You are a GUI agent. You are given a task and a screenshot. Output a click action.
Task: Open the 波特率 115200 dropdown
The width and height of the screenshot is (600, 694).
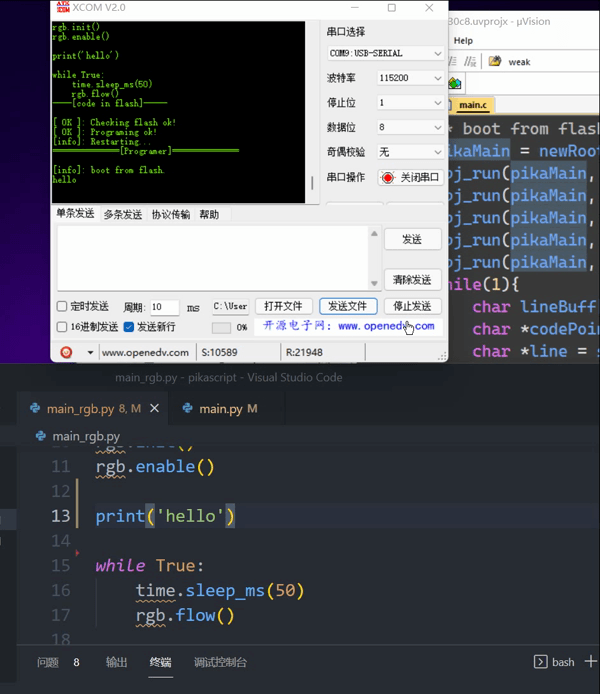tap(410, 78)
